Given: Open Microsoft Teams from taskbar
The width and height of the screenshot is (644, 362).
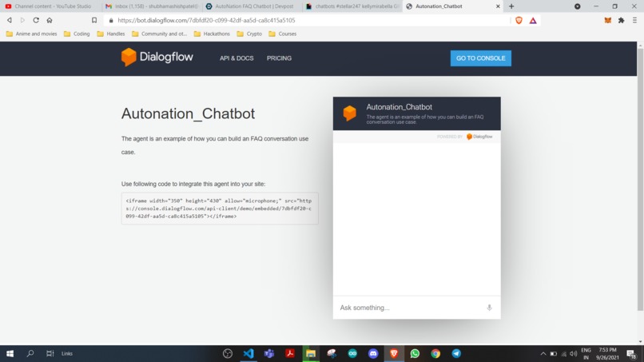Looking at the screenshot, I should (269, 353).
